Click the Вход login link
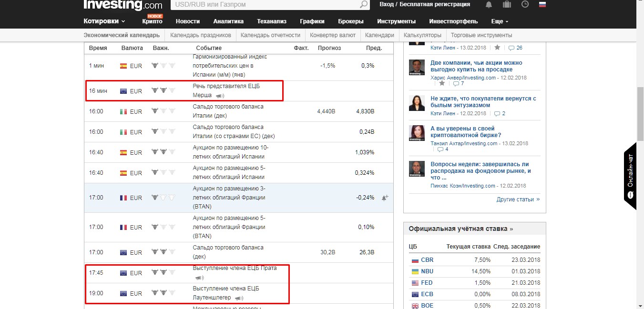 [387, 4]
